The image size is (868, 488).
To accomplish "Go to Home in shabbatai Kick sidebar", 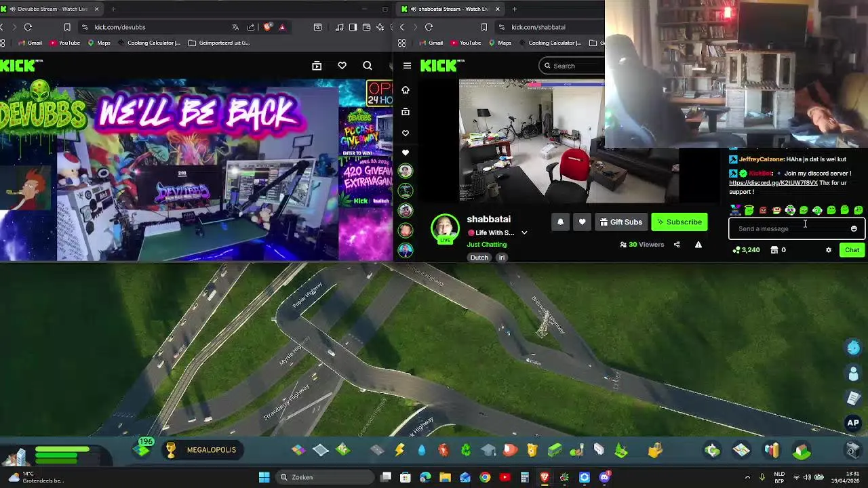I will pos(406,90).
